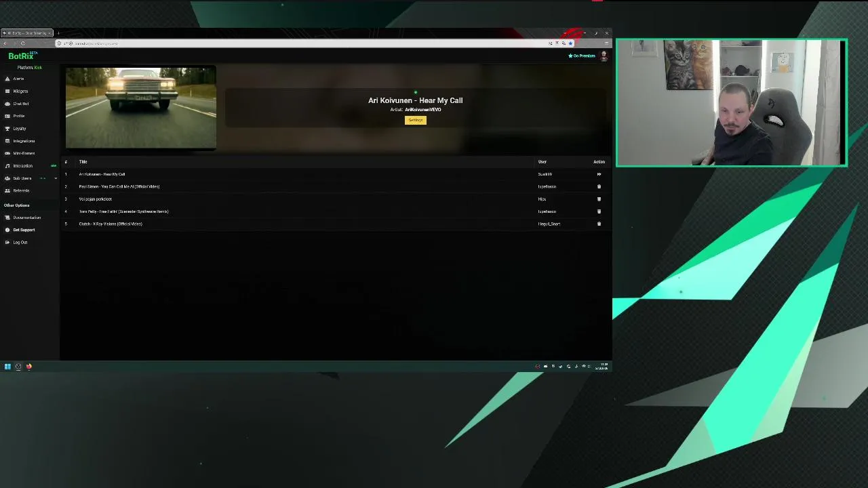Click the Firefox icon in the taskbar
The height and width of the screenshot is (488, 868).
click(x=29, y=367)
